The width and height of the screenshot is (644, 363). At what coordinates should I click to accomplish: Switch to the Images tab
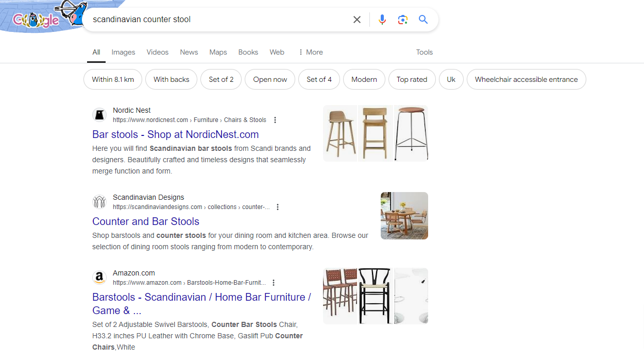coord(123,52)
